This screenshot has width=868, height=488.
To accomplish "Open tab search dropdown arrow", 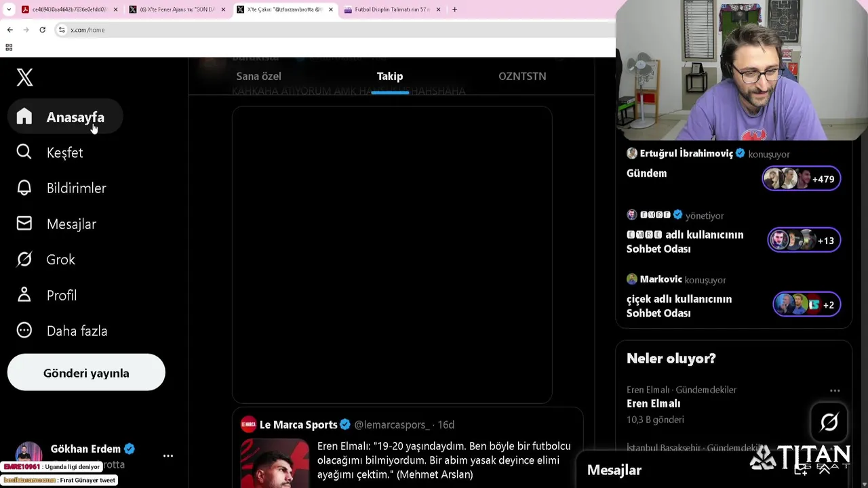I will (x=9, y=9).
